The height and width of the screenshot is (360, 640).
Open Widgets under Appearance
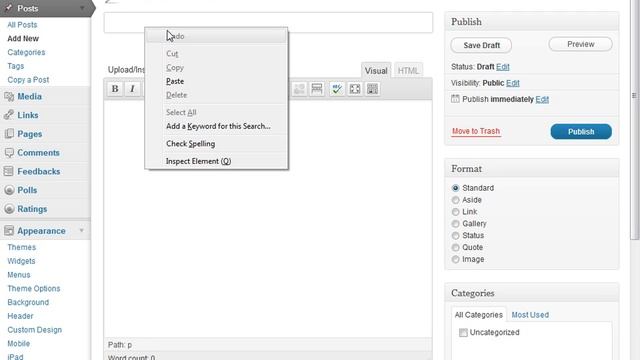point(21,261)
